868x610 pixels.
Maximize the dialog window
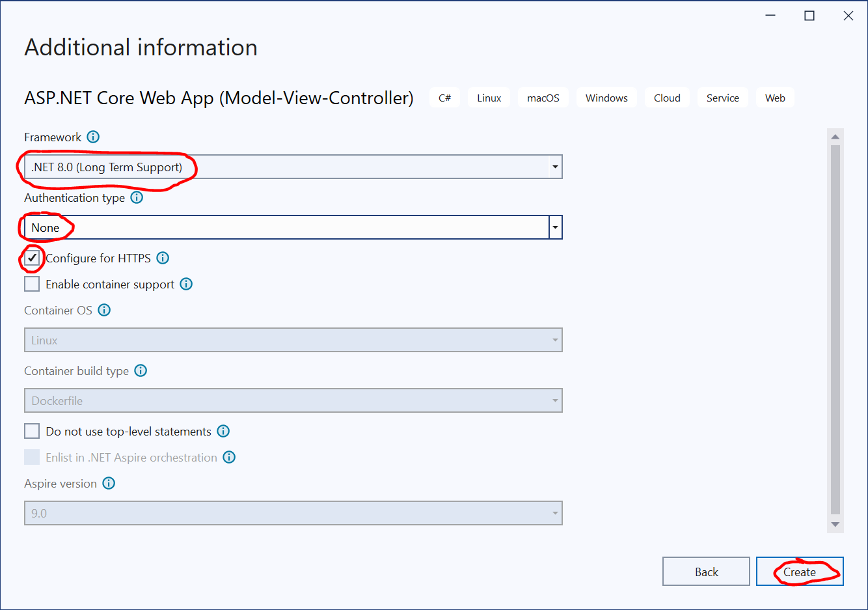pyautogui.click(x=809, y=16)
